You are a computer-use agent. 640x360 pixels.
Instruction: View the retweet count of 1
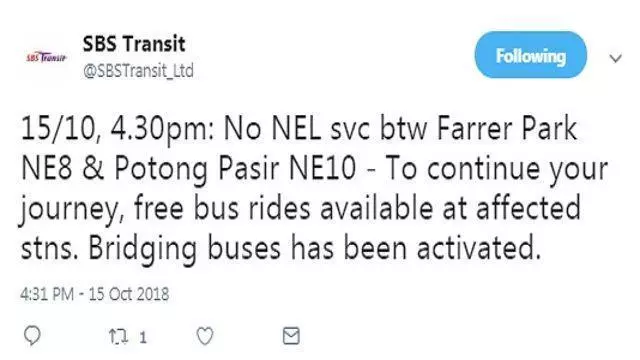pyautogui.click(x=143, y=338)
